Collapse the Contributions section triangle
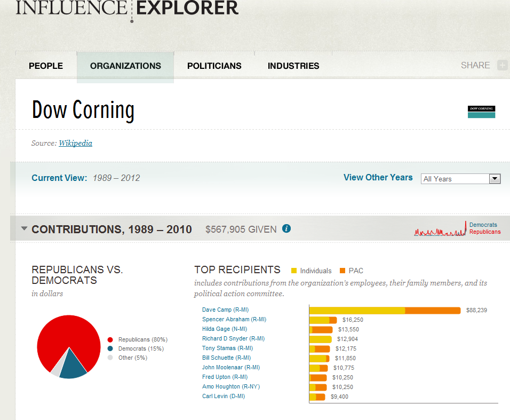Viewport: 510px width, 420px height. tap(24, 229)
